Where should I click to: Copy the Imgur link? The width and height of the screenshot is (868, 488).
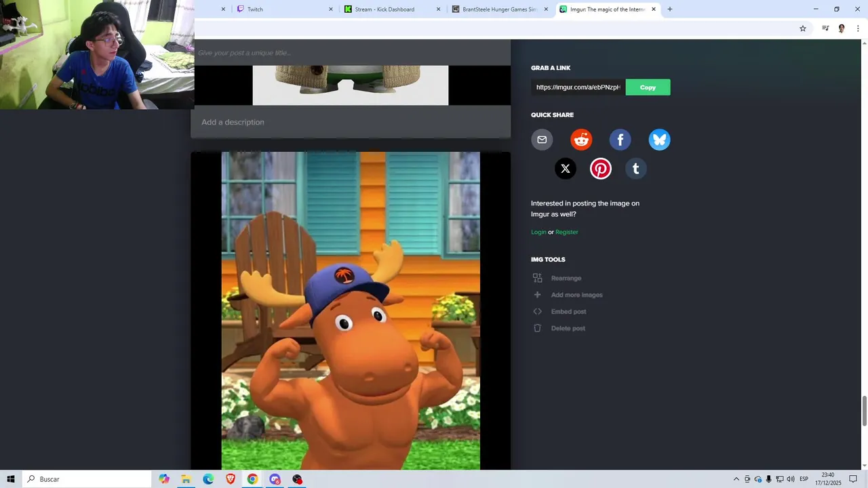coord(648,87)
